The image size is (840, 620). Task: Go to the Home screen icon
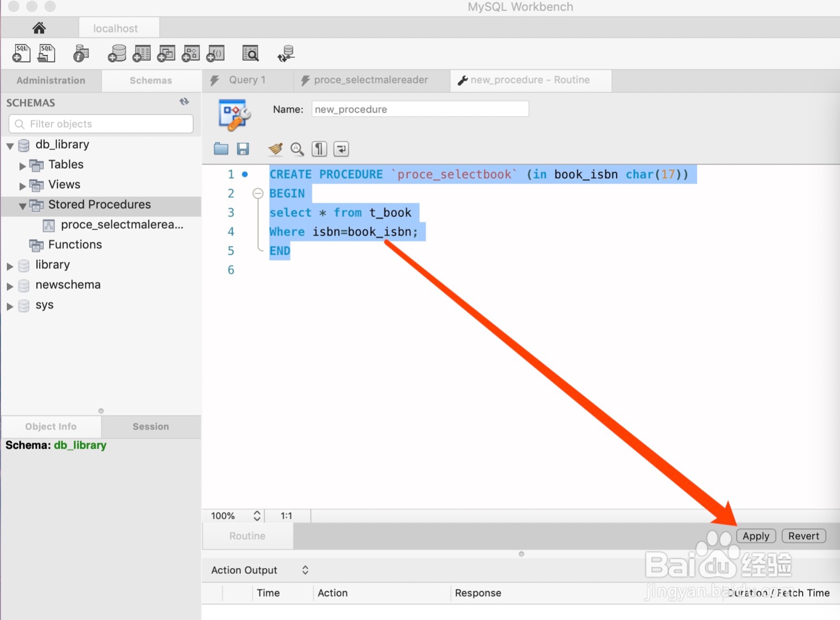[39, 28]
